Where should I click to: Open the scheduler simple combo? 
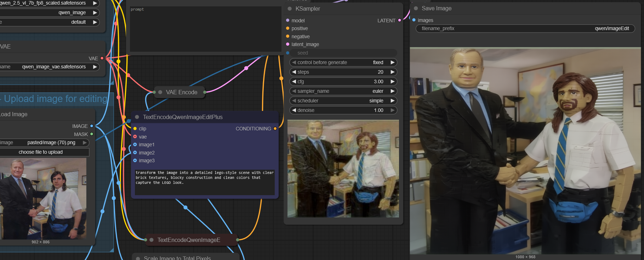pyautogui.click(x=343, y=101)
